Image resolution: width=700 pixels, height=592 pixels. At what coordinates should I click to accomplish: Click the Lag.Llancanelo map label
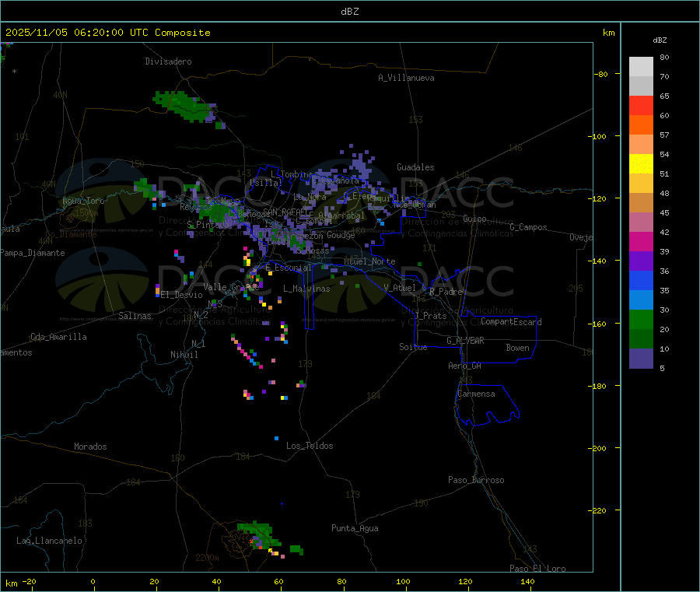point(50,541)
